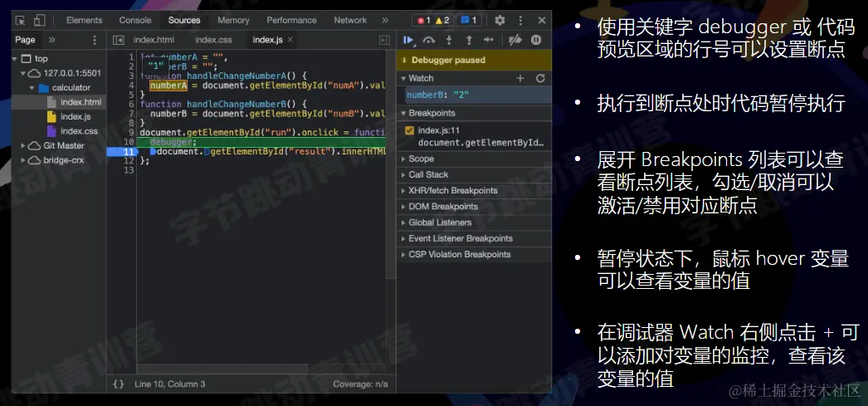The width and height of the screenshot is (868, 406).
Task: Activate the inspect element picker icon
Action: pyautogui.click(x=21, y=21)
